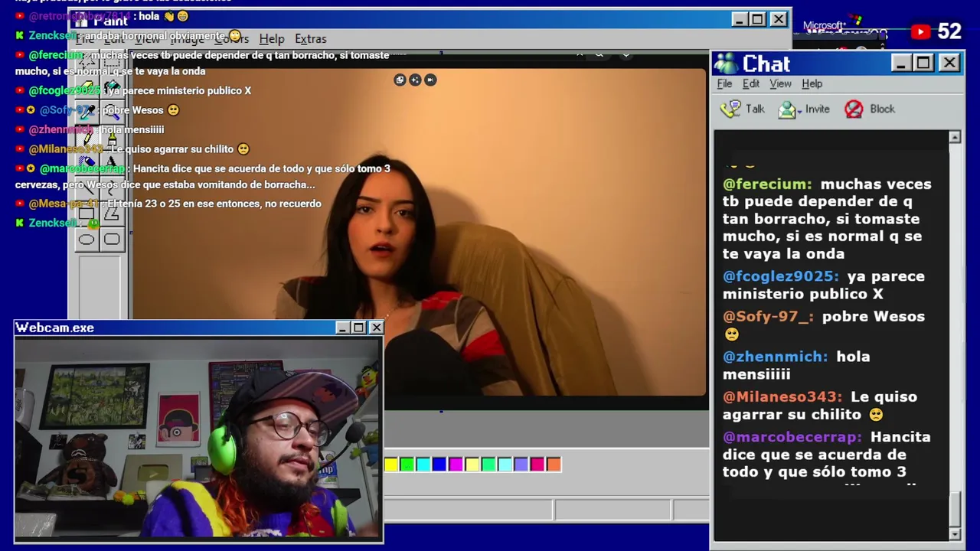Click the Invite button label in Chat
The height and width of the screenshot is (551, 980).
coord(818,109)
